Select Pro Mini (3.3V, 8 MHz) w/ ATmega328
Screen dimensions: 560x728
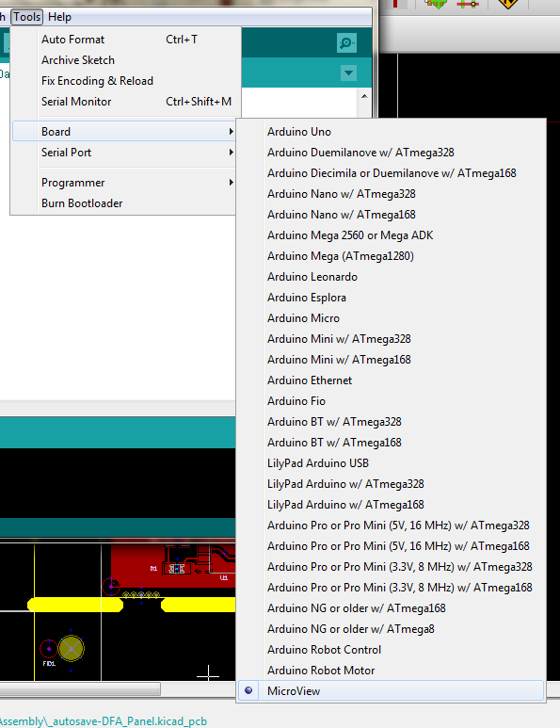pyautogui.click(x=391, y=567)
